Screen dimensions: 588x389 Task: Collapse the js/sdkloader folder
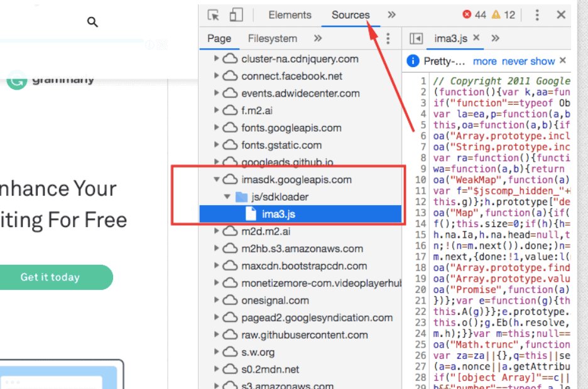point(227,197)
